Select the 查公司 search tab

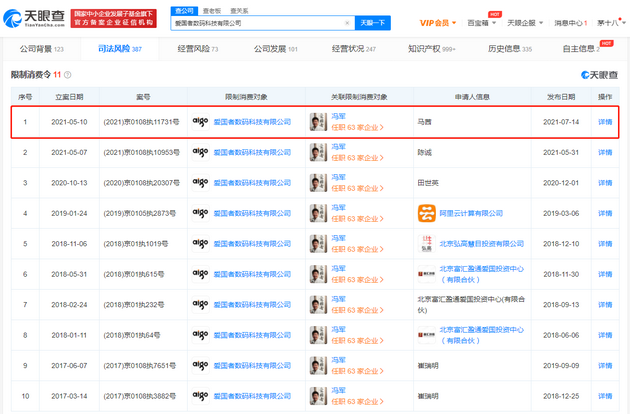point(184,11)
